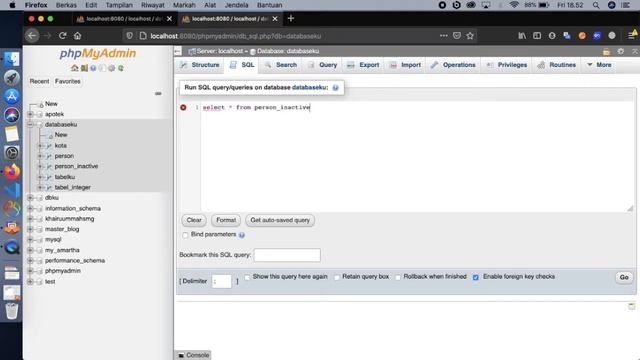The height and width of the screenshot is (360, 640).
Task: Enable Show this query here again
Action: pyautogui.click(x=247, y=277)
